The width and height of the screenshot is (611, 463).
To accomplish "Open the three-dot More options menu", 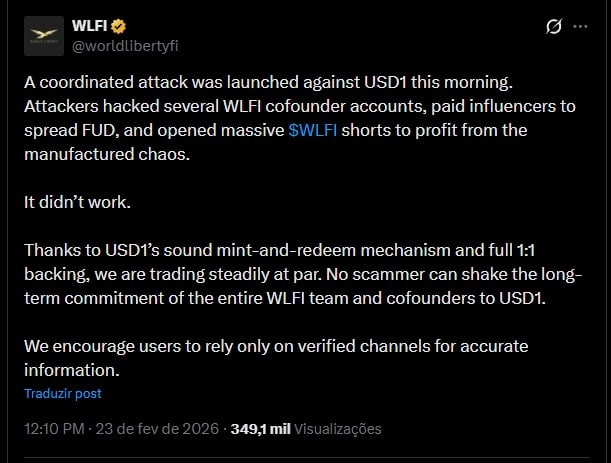I will pos(582,27).
